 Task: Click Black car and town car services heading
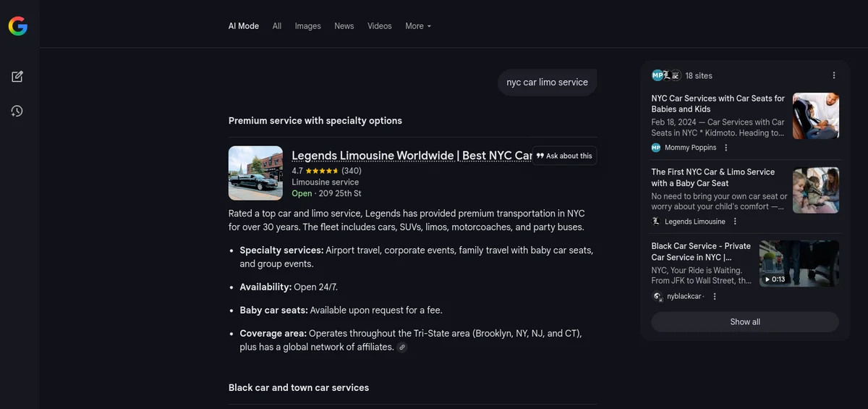click(x=299, y=387)
